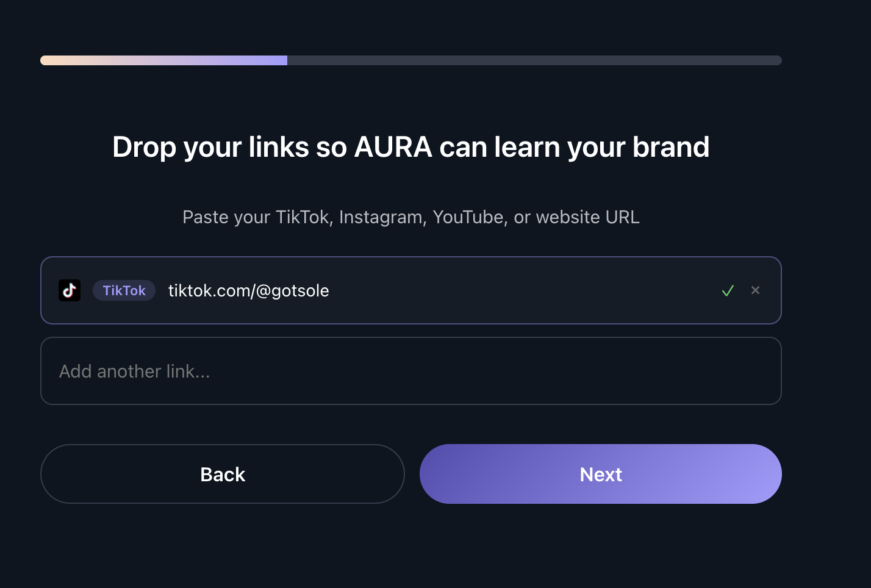Image resolution: width=871 pixels, height=588 pixels.
Task: Click the purple gradient Next button to continue
Action: coord(600,474)
